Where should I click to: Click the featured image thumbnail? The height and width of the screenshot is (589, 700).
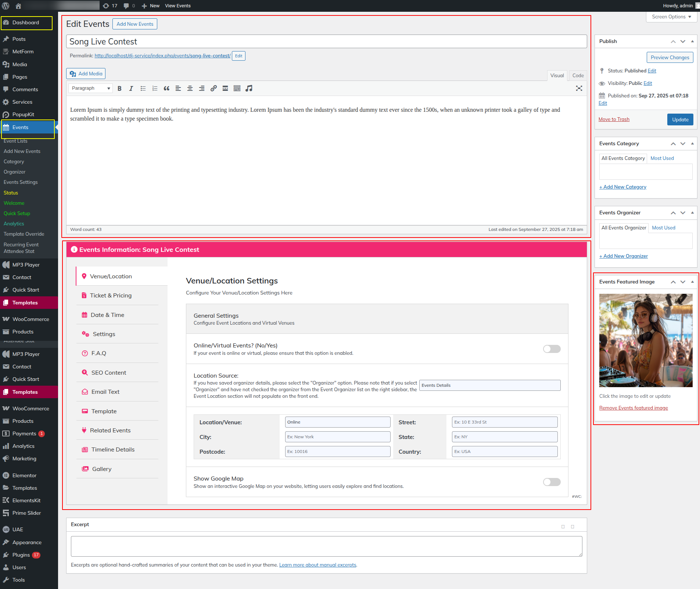[x=646, y=340]
